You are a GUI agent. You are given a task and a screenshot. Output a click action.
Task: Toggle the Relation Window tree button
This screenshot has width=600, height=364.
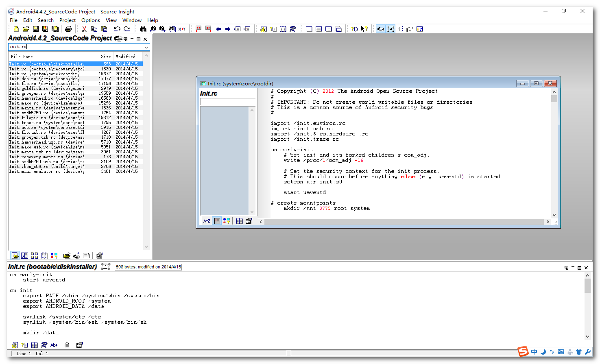400,29
